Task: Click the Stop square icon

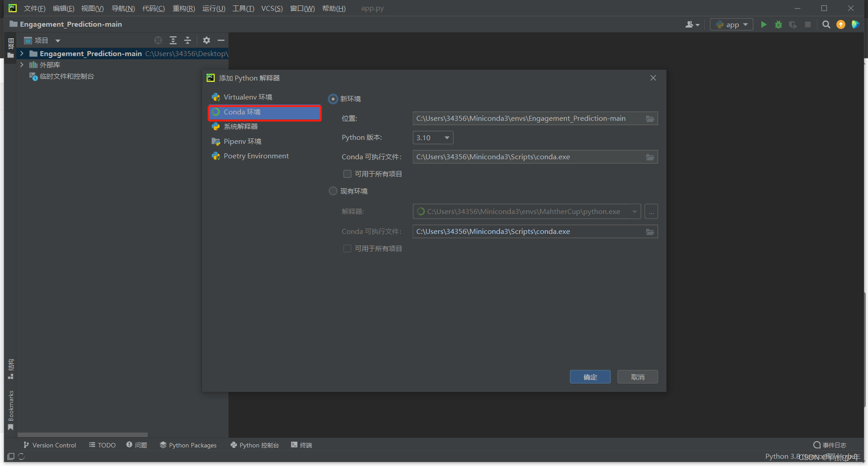Action: 808,24
